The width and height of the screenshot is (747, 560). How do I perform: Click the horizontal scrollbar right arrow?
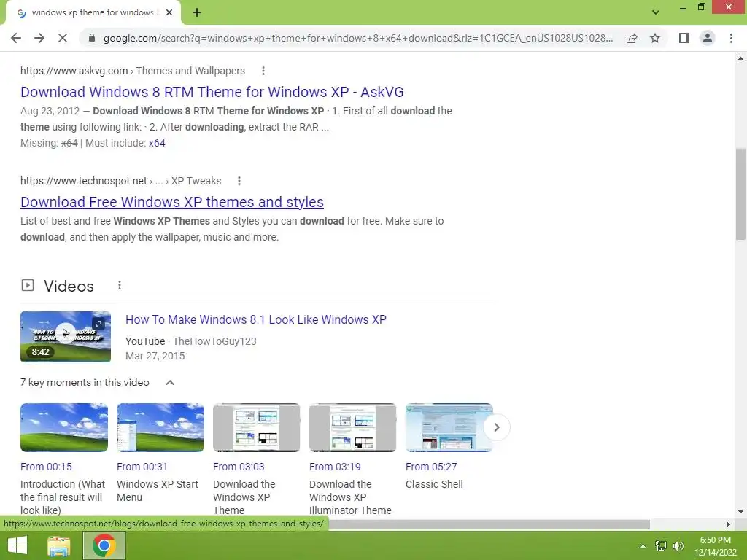pyautogui.click(x=729, y=524)
